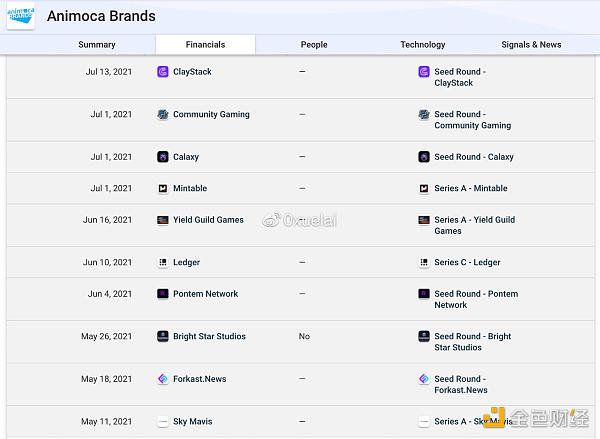Click the Ledger organization icon

click(163, 262)
